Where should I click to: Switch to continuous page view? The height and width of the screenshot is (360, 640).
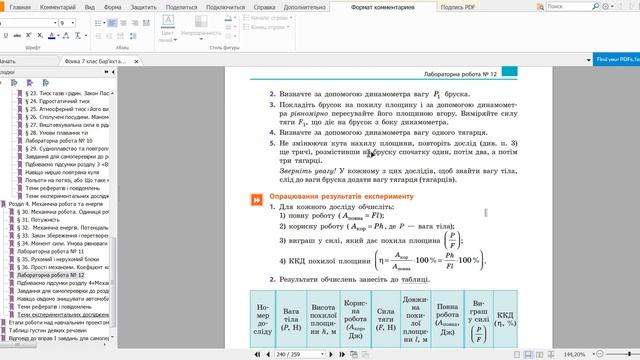pos(528,354)
